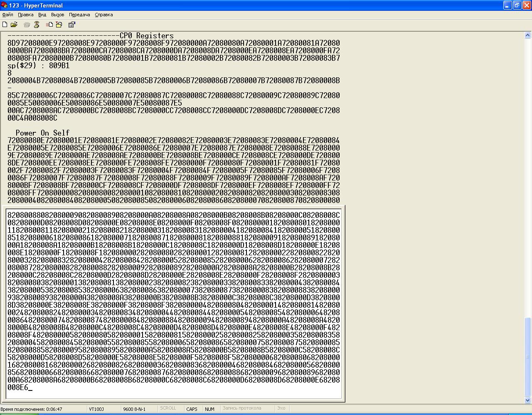Minimize the HyperTerminal window
The image size is (532, 415).
coord(507,5)
